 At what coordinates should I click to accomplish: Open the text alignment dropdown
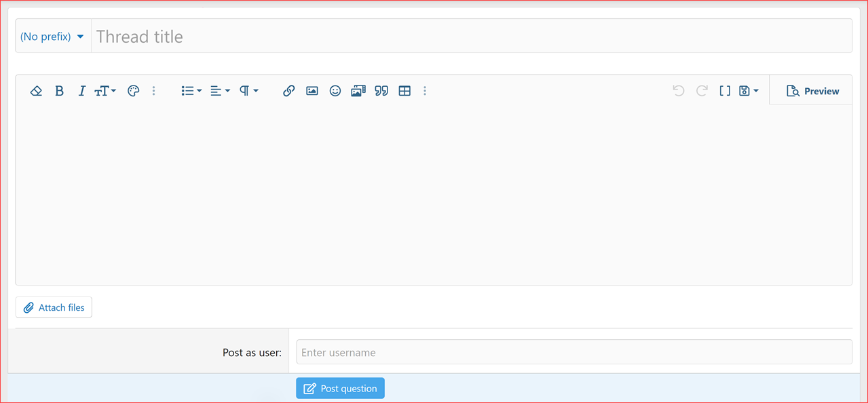pos(219,90)
